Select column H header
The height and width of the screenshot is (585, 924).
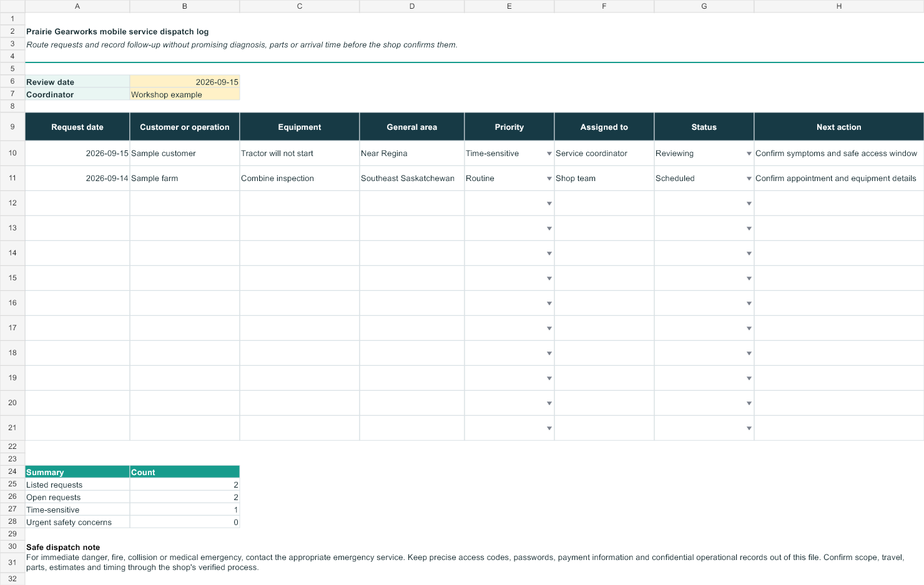click(839, 6)
